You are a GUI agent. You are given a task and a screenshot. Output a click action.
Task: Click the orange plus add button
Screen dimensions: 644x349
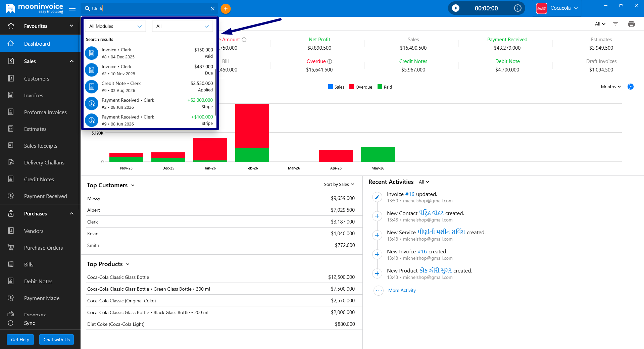click(x=226, y=9)
